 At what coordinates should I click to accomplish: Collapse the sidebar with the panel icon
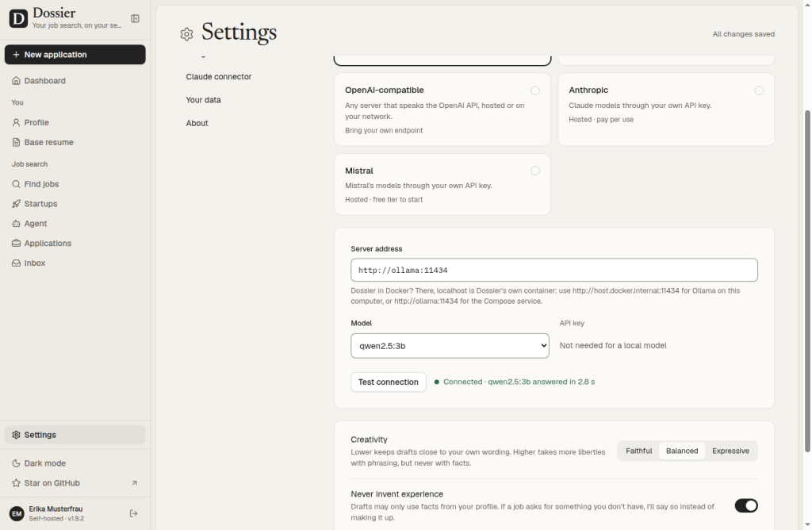pos(135,19)
